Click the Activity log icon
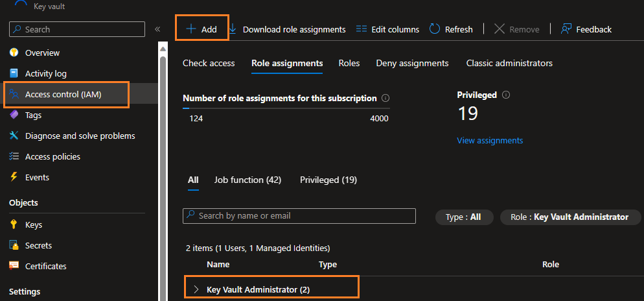The width and height of the screenshot is (644, 301). point(14,73)
